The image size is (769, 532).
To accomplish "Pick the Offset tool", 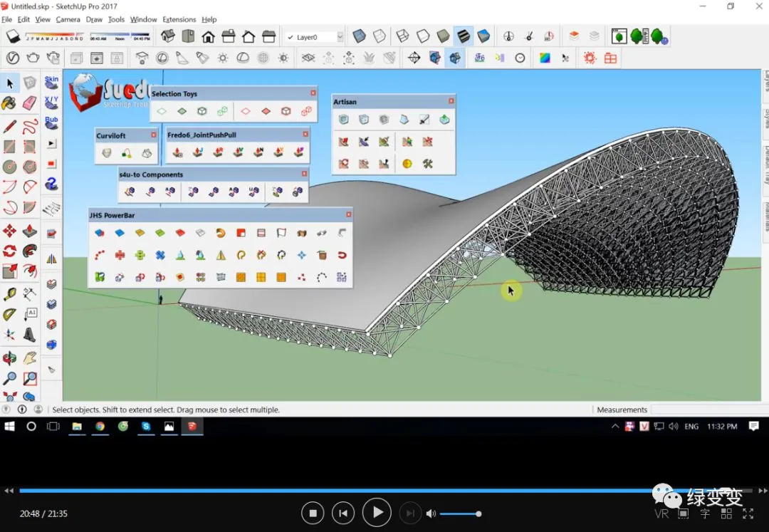I will (29, 271).
